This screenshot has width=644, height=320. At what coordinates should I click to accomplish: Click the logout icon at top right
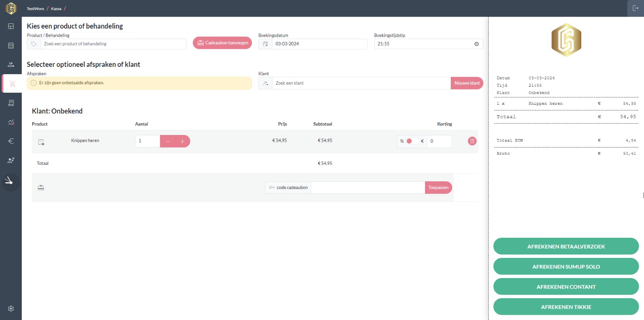[636, 8]
